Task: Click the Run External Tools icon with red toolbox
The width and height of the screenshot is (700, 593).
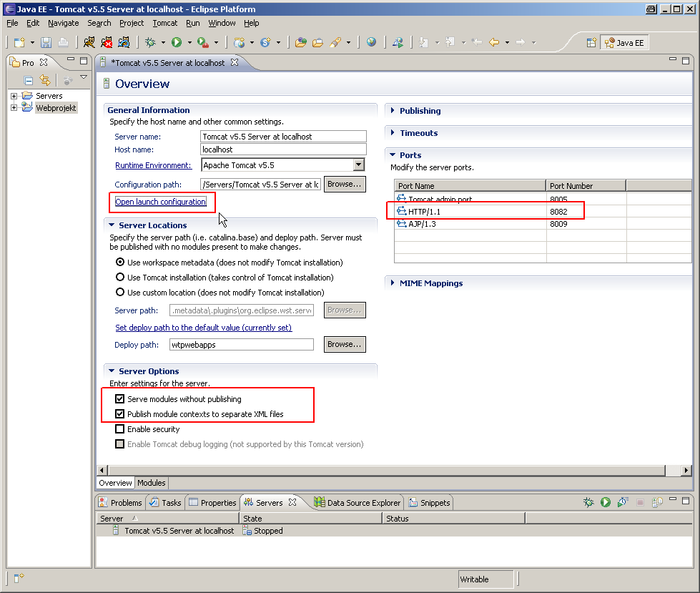Action: click(x=203, y=42)
